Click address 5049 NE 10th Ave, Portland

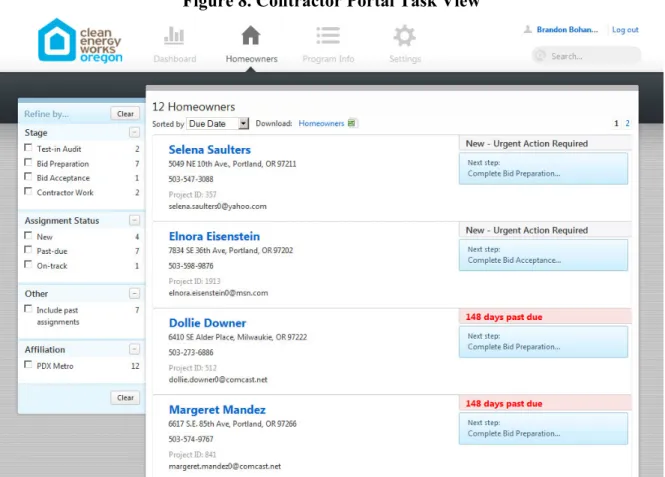point(232,164)
